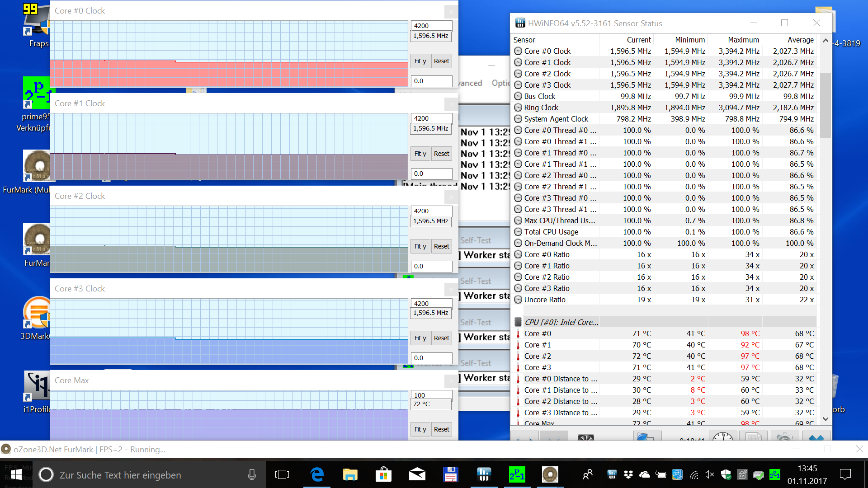
Task: Open Microsoft Edge from the taskbar
Action: point(317,474)
